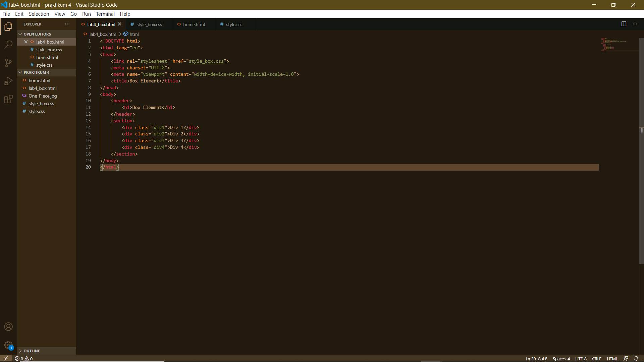Open the Source Control view
This screenshot has width=644, height=362.
[8, 63]
